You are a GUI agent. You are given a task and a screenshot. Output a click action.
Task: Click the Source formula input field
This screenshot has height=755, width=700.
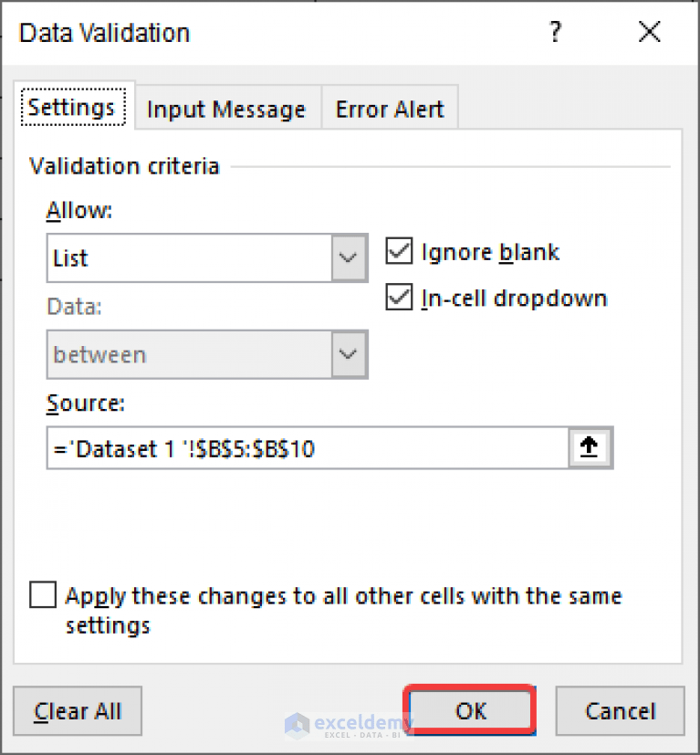pos(274,448)
